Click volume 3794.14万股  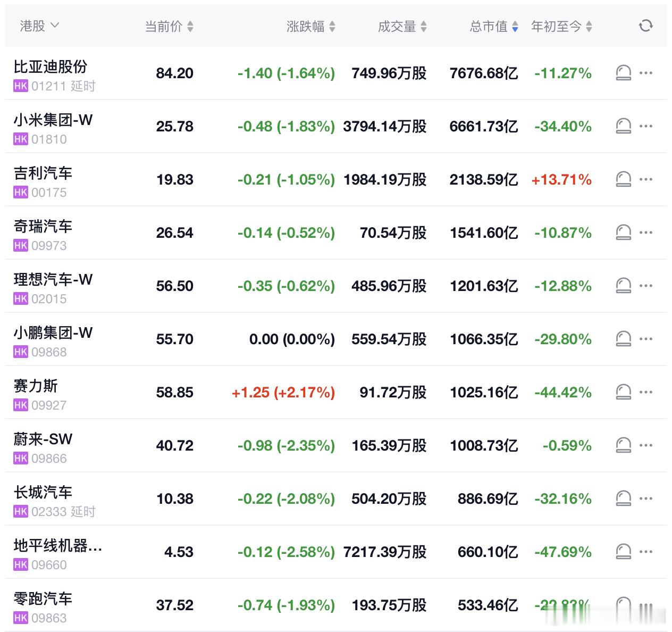[x=385, y=127]
